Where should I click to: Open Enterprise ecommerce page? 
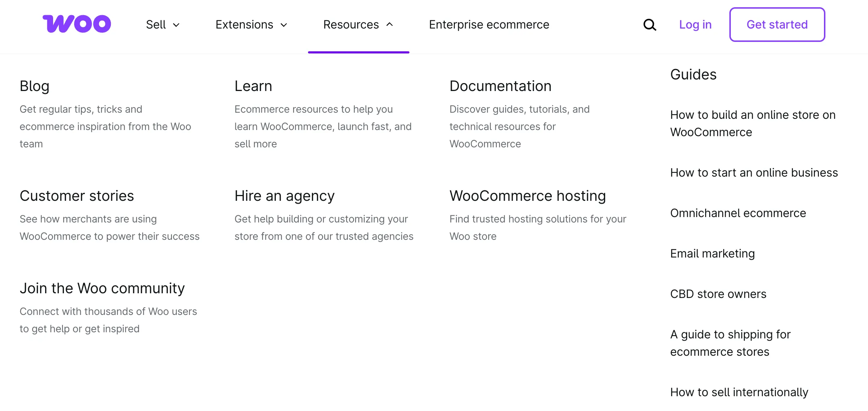pos(489,25)
